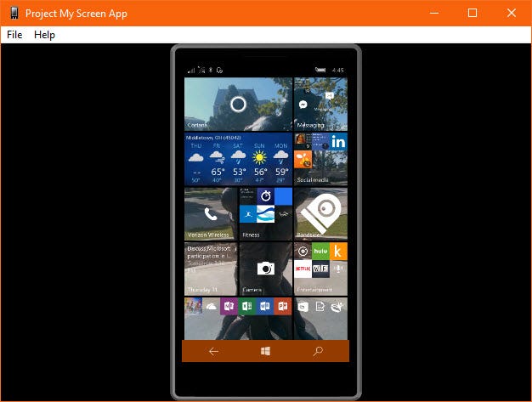Tap the orange Swarm app icon

[303, 160]
